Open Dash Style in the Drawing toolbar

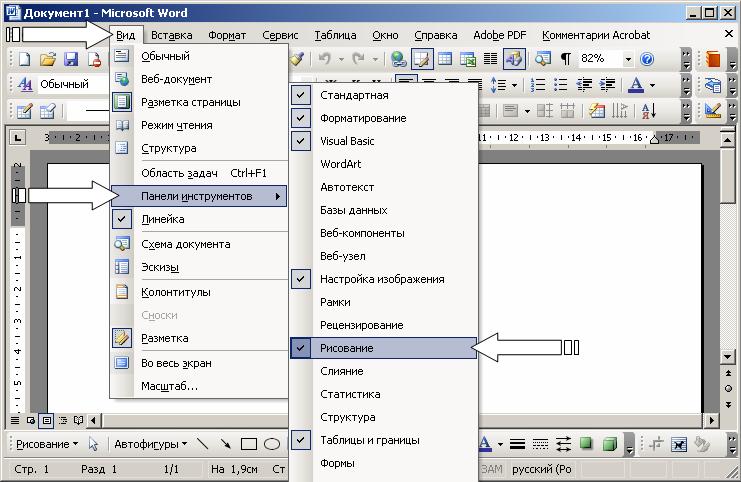[x=540, y=444]
